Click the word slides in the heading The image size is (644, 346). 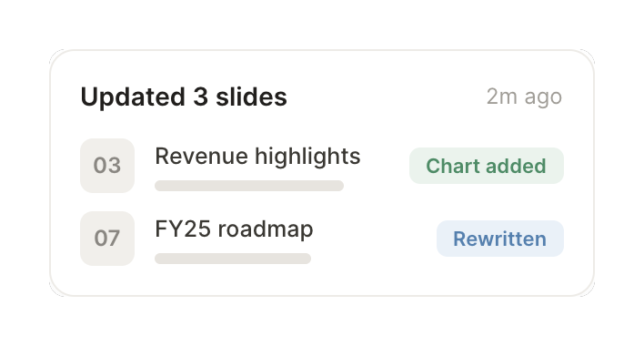(x=251, y=97)
